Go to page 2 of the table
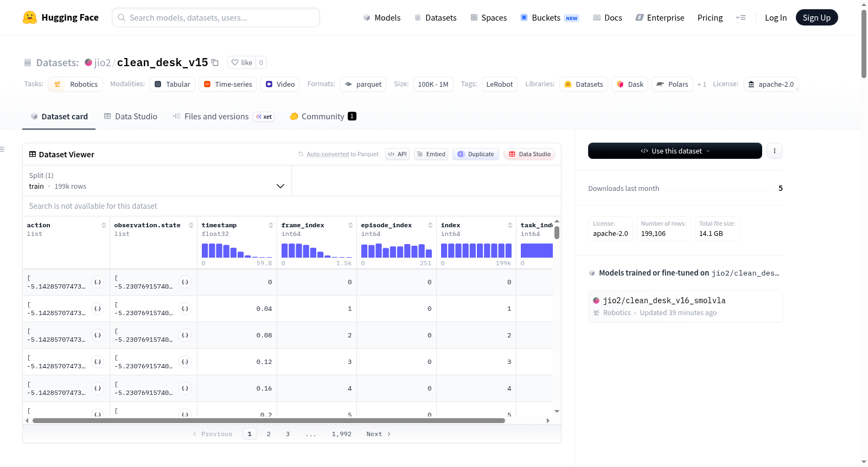The width and height of the screenshot is (868, 467). coord(269,434)
